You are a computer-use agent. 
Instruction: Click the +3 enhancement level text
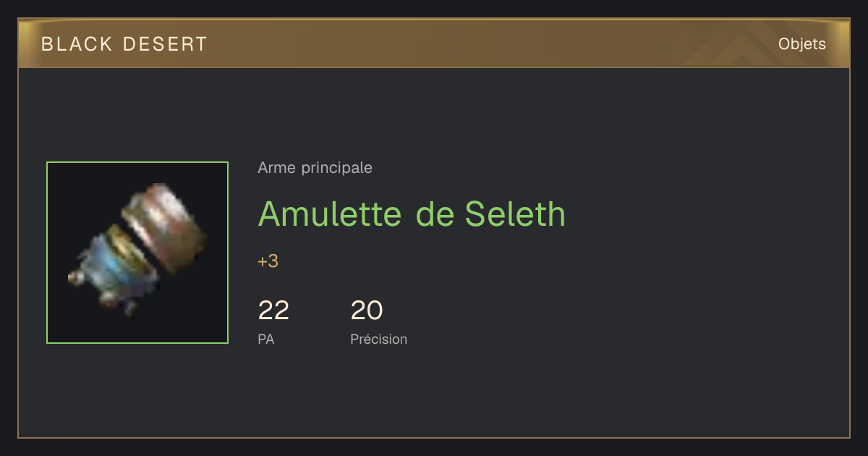(x=268, y=261)
